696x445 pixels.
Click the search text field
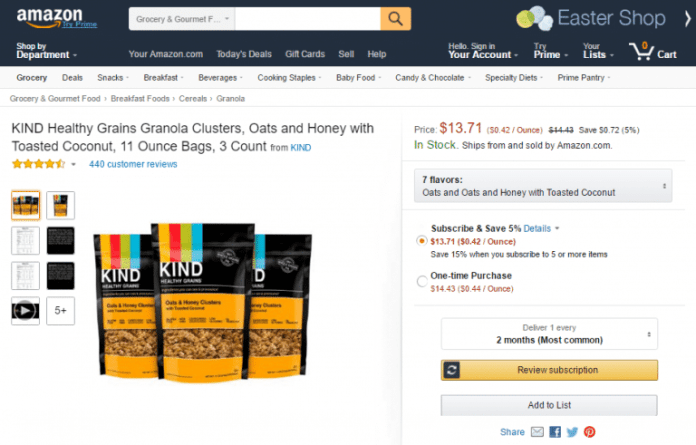pyautogui.click(x=308, y=19)
